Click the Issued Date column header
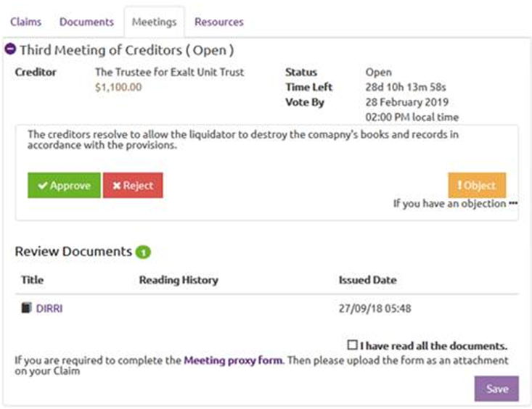The image size is (532, 409). (x=367, y=280)
